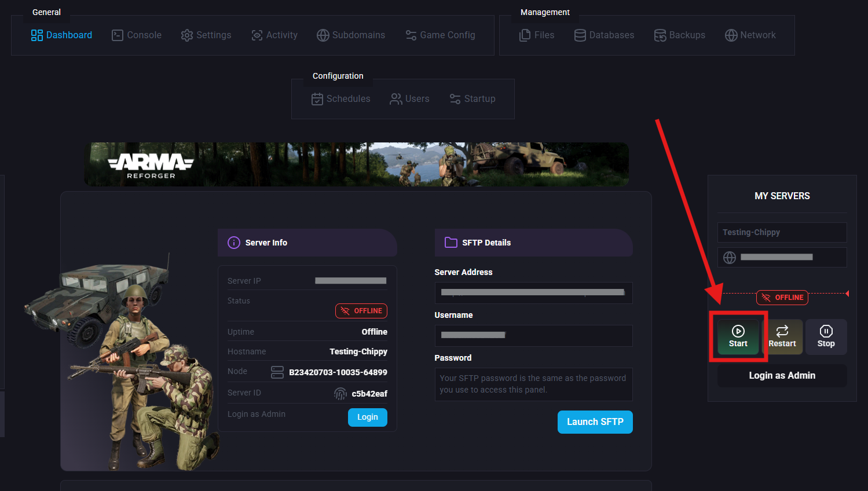Viewport: 868px width, 491px height.
Task: Click the SFTP Username field
Action: point(534,336)
